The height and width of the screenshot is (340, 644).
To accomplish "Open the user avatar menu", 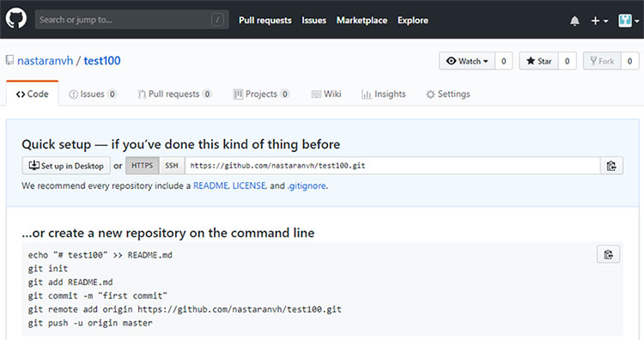I will point(629,21).
